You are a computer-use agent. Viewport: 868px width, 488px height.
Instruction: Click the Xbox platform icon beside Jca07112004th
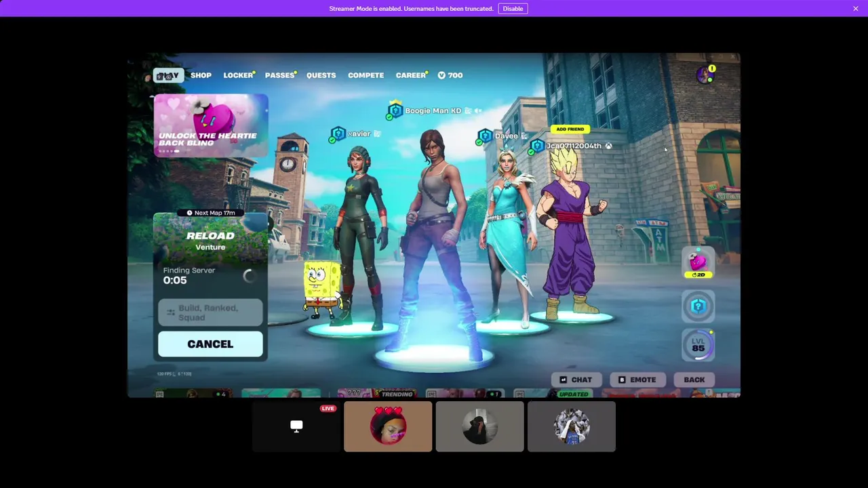pos(608,146)
